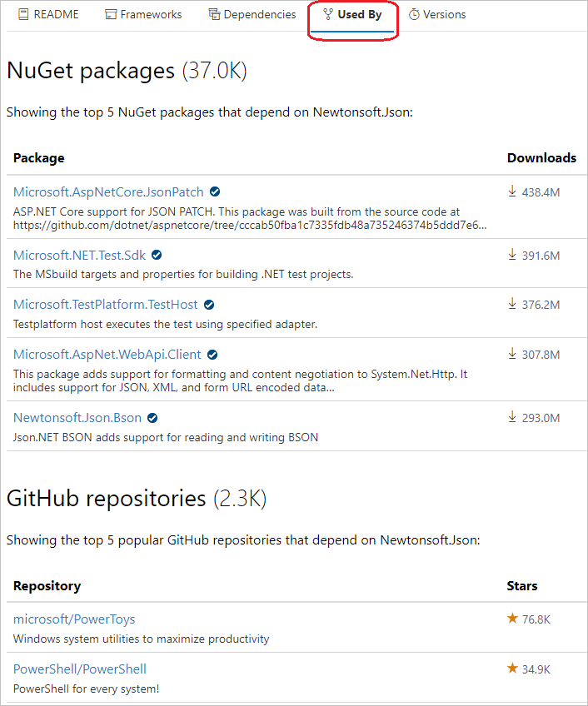This screenshot has width=588, height=706.
Task: Open the microsoft/PowerToys repository
Action: (74, 619)
